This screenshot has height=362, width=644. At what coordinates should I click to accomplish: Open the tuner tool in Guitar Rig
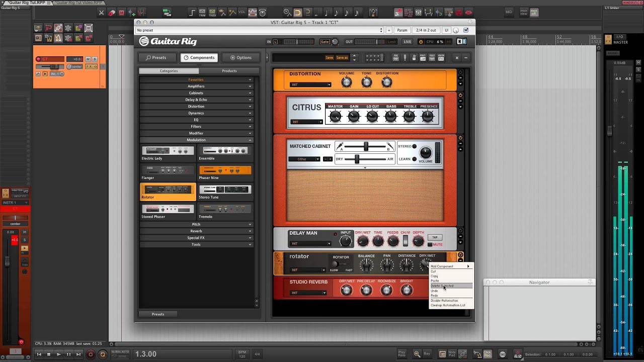tap(405, 58)
